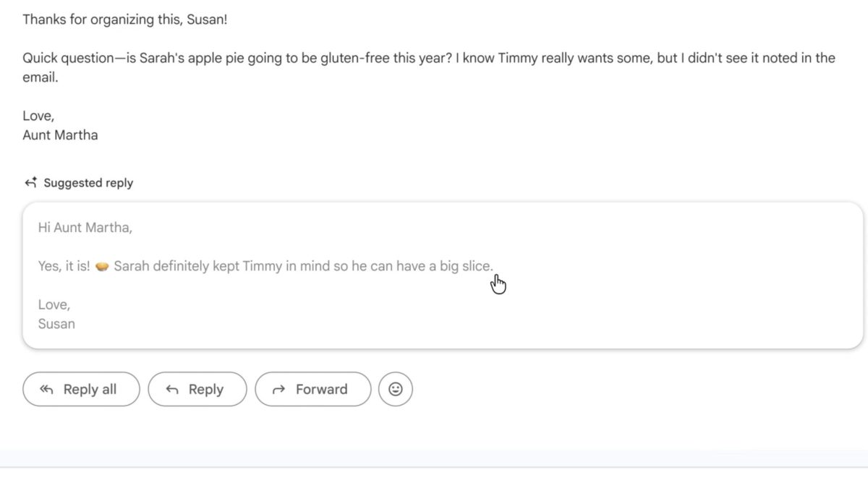Insert the suggested reply starting "Yes, it is!"
868x488 pixels.
pos(289,266)
